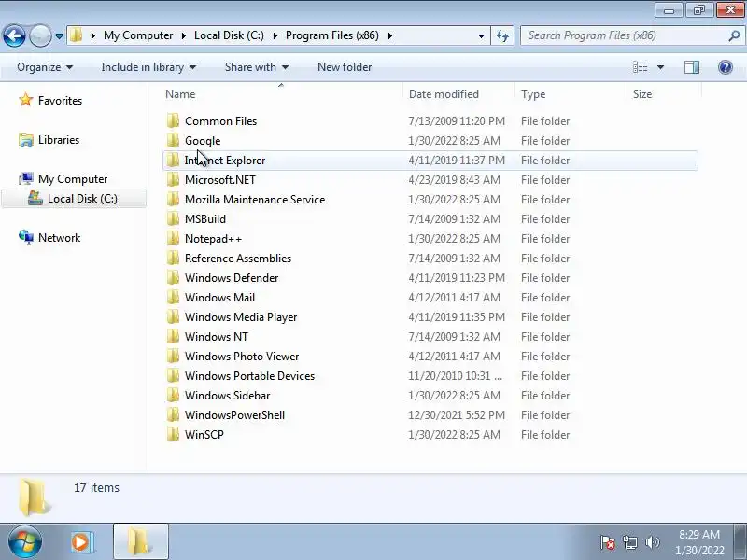Select the Mozilla Maintenance Service folder icon
Image resolution: width=747 pixels, height=560 pixels.
[173, 199]
